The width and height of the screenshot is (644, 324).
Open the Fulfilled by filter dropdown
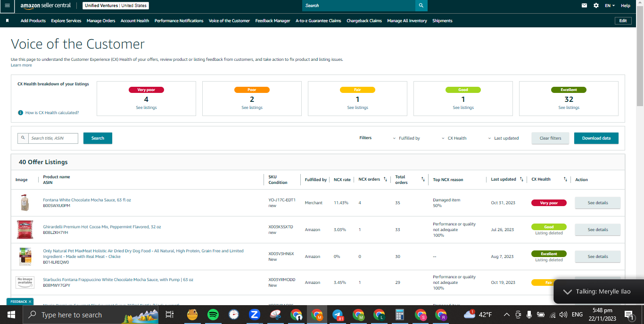point(406,138)
